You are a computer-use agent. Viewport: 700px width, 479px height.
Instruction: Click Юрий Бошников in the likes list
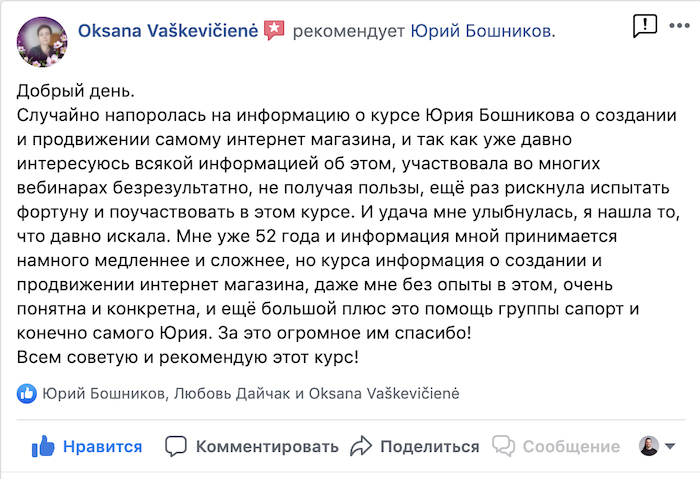pyautogui.click(x=104, y=394)
